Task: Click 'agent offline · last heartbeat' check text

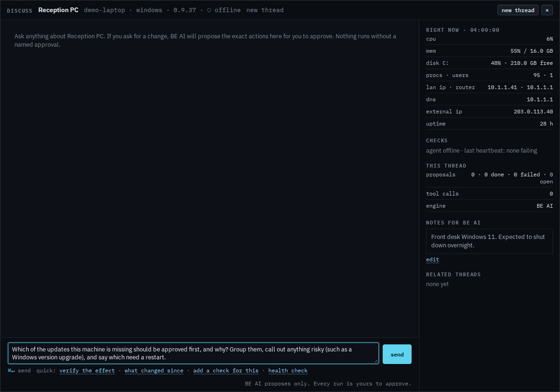Action: (482, 151)
